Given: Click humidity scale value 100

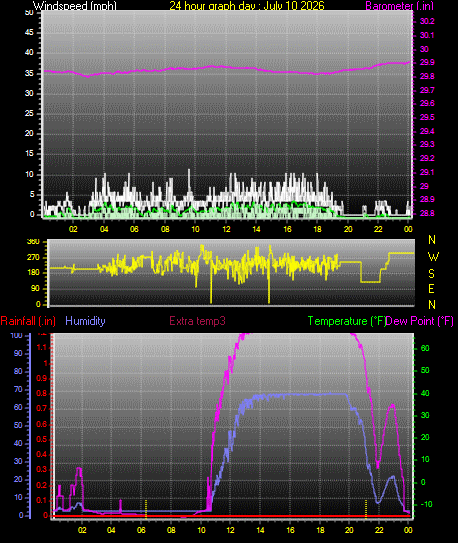Looking at the screenshot, I should pos(17,335).
